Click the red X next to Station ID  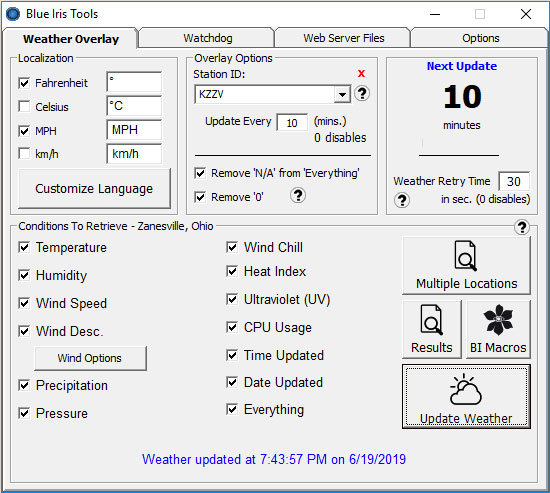pyautogui.click(x=361, y=73)
